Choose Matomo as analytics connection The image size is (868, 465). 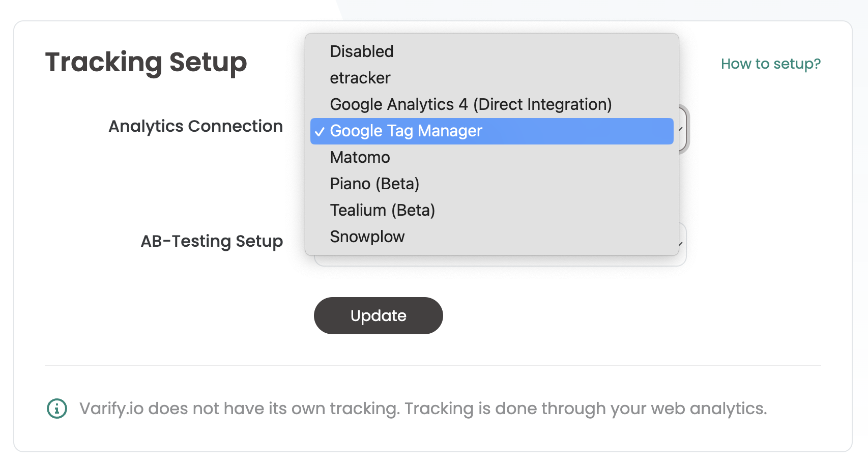(x=491, y=157)
